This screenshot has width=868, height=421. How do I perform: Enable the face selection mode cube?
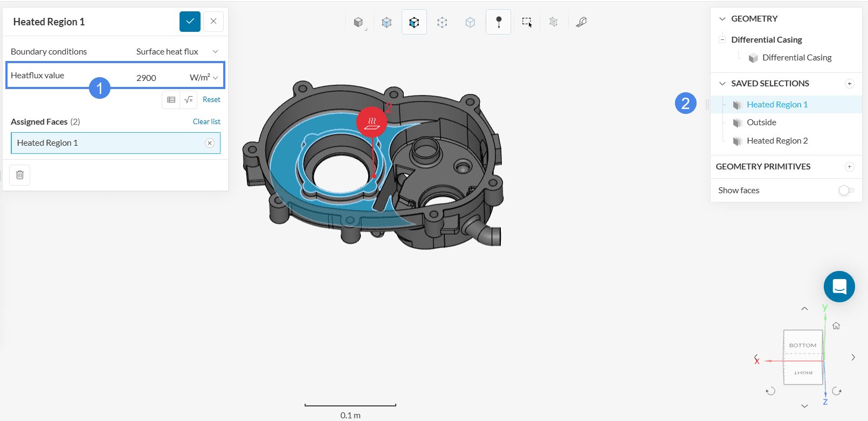[414, 22]
